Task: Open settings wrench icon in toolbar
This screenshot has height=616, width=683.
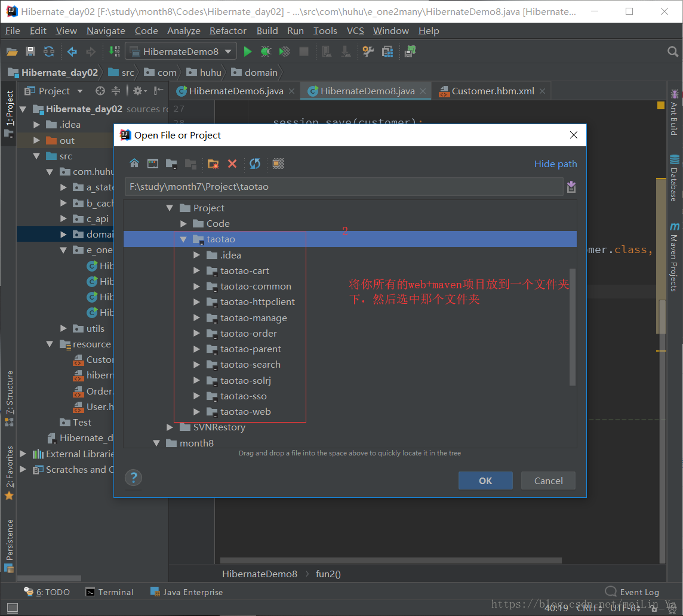Action: pos(368,51)
